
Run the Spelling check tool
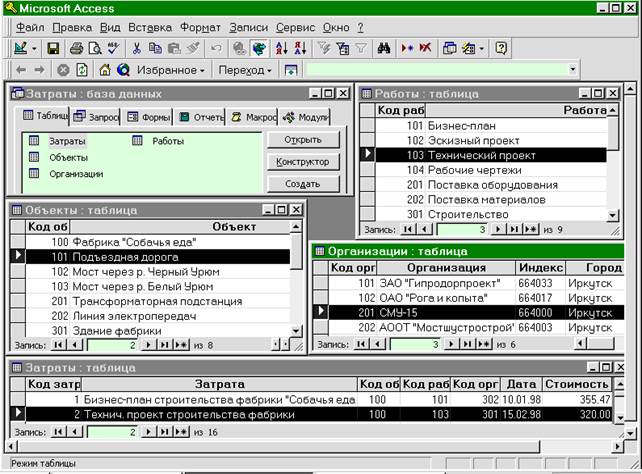pyautogui.click(x=113, y=48)
